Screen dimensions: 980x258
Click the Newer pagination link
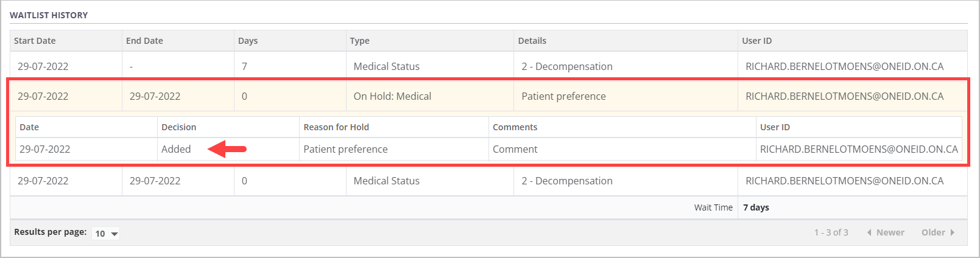coord(890,232)
